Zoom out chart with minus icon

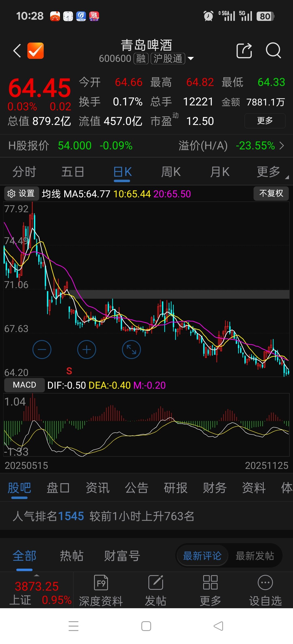[42, 350]
